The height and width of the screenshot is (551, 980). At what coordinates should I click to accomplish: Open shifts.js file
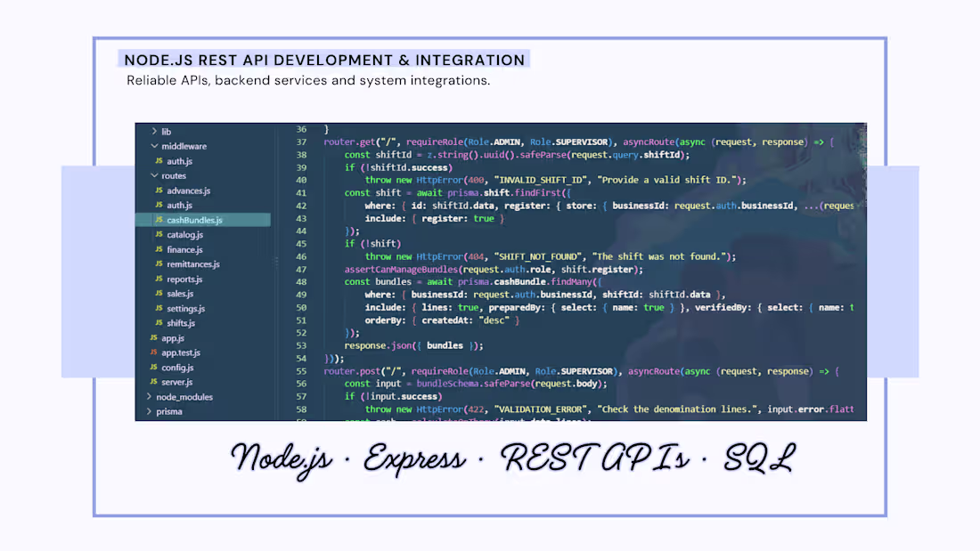(x=181, y=323)
